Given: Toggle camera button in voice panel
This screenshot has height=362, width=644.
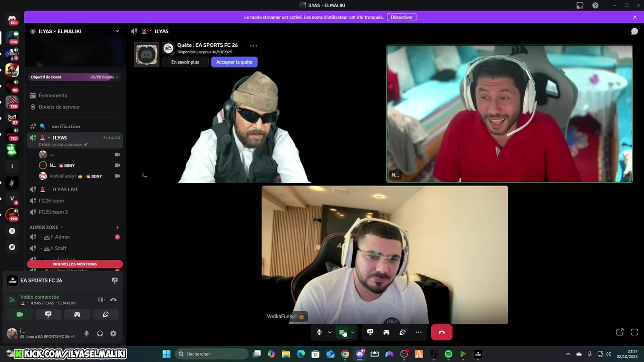Looking at the screenshot, I should [x=20, y=314].
